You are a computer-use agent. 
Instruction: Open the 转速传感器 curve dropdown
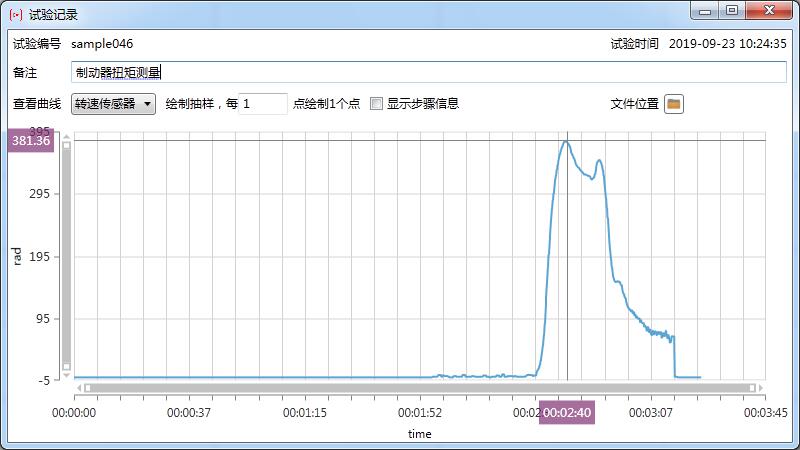tap(113, 104)
